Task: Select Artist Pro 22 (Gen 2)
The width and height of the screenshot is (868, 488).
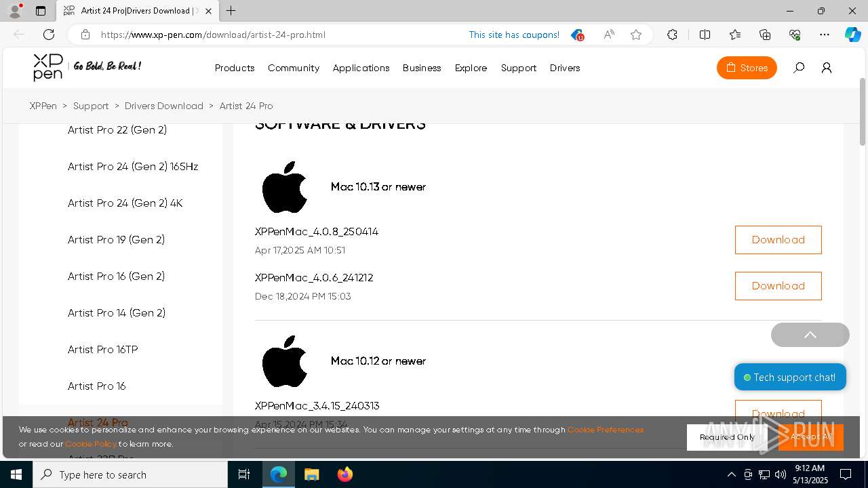Action: (117, 129)
